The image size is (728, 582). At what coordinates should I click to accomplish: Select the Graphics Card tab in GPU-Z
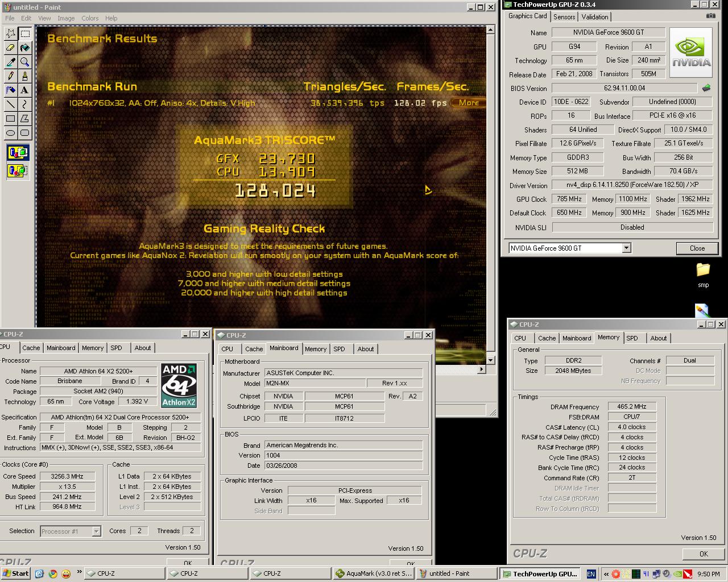coord(528,16)
